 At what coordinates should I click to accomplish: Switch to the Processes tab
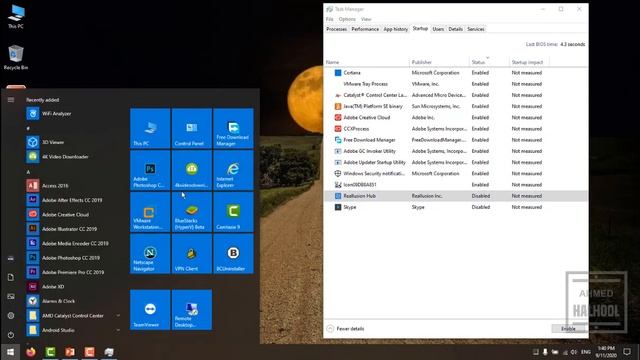pos(336,29)
